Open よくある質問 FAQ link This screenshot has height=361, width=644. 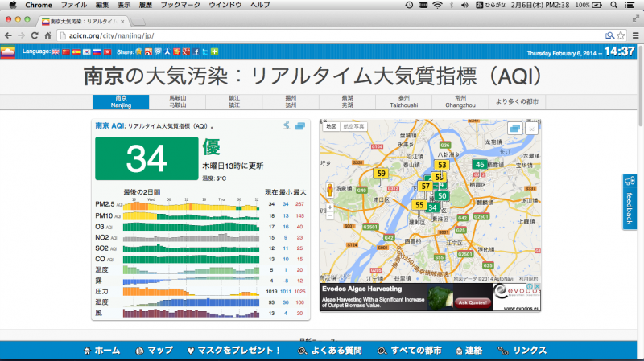(332, 351)
